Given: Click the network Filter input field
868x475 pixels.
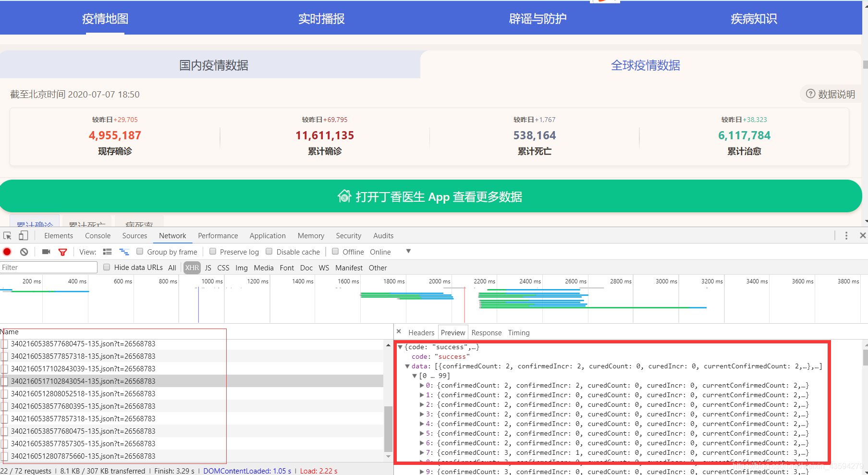Looking at the screenshot, I should pos(49,267).
